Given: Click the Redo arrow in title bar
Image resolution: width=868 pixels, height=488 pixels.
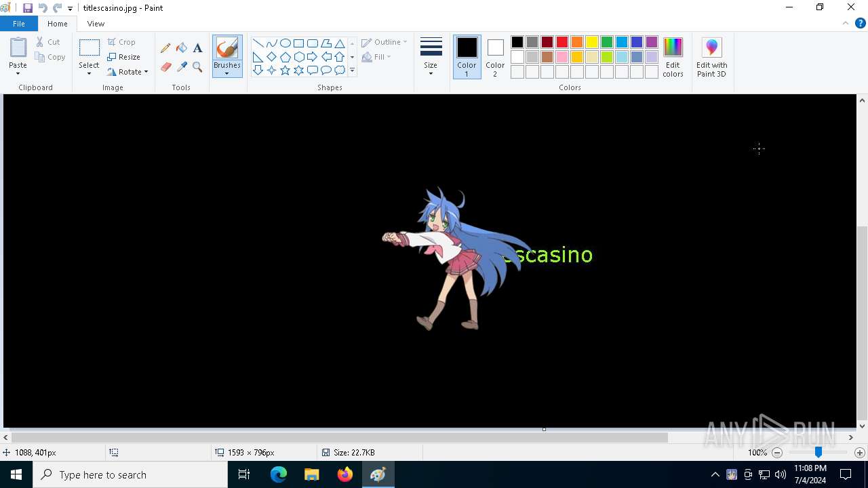Looking at the screenshot, I should (57, 8).
